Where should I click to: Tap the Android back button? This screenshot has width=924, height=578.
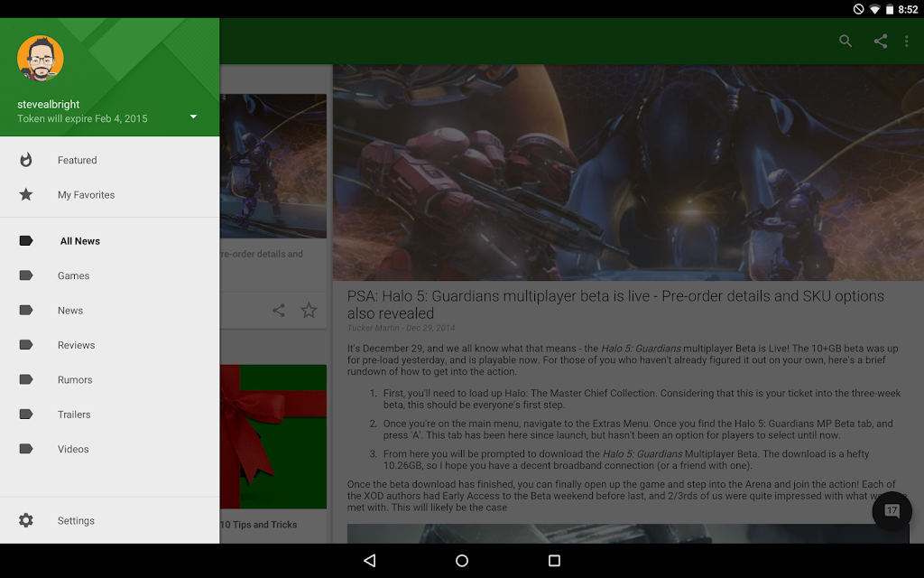point(369,560)
